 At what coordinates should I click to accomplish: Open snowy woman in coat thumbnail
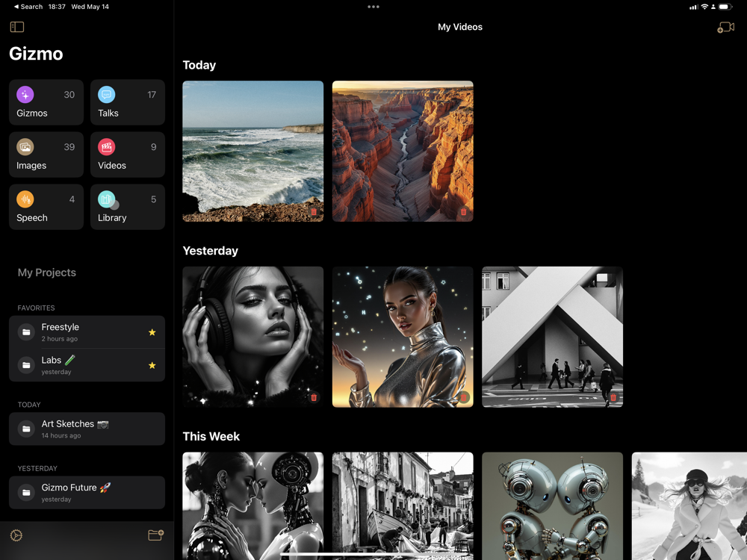point(689,505)
